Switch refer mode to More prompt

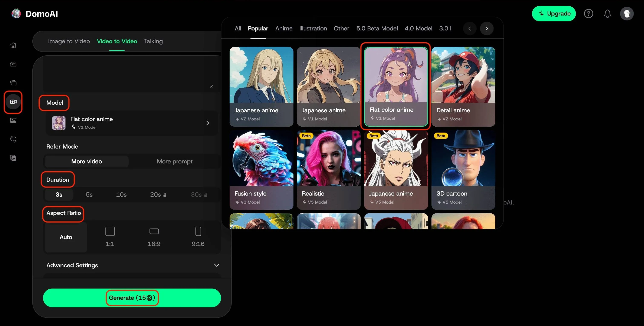point(174,161)
